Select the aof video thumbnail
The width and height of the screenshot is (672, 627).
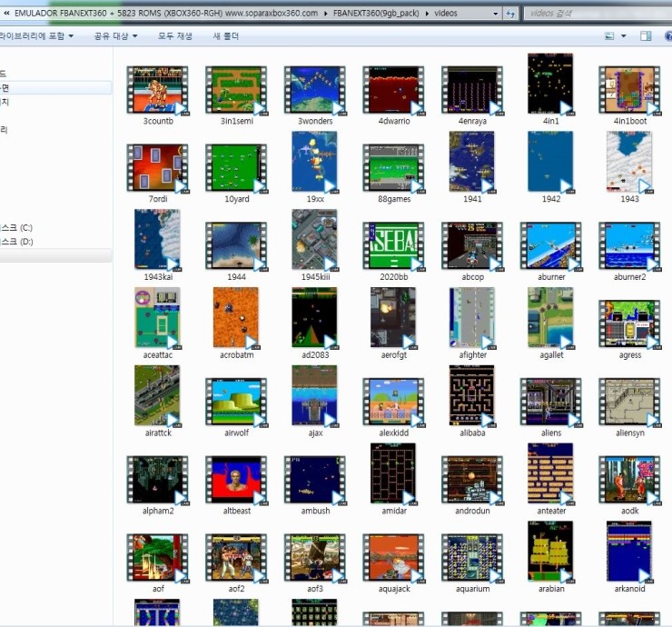[x=158, y=558]
